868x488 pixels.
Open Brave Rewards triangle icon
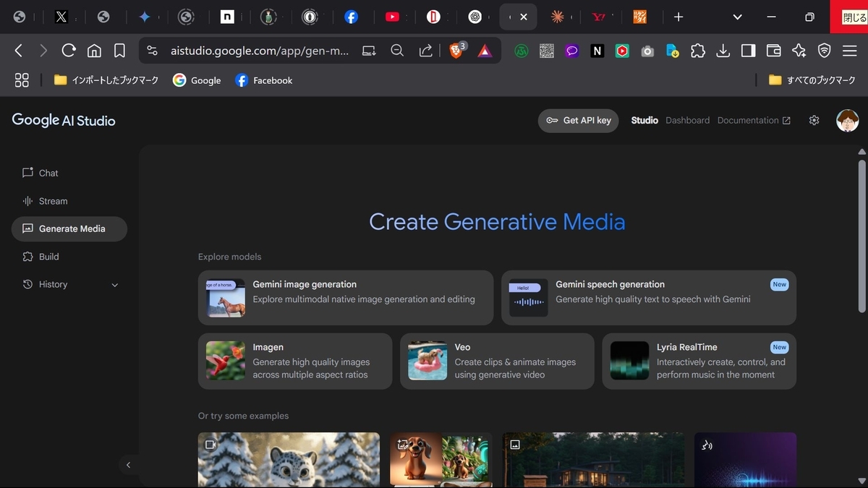tap(485, 51)
